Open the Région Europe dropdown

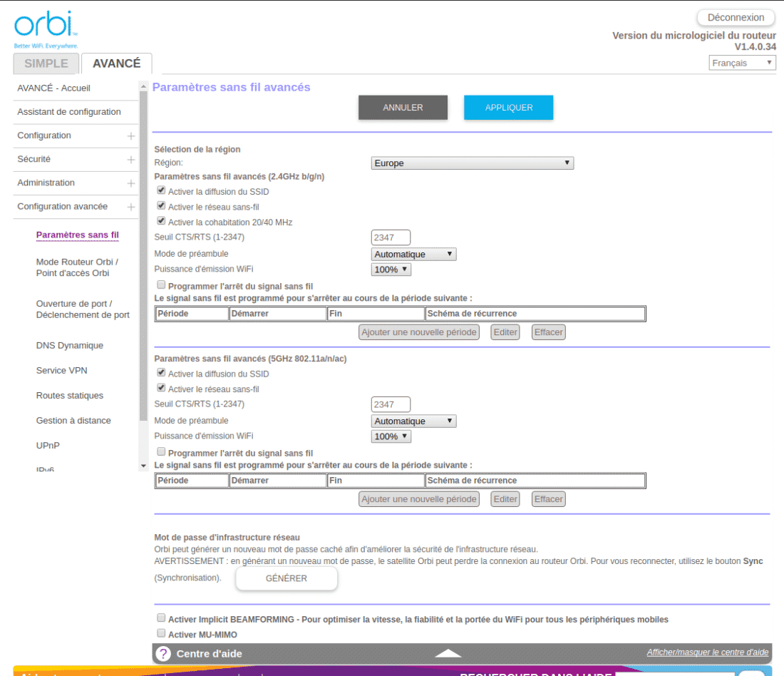point(472,163)
